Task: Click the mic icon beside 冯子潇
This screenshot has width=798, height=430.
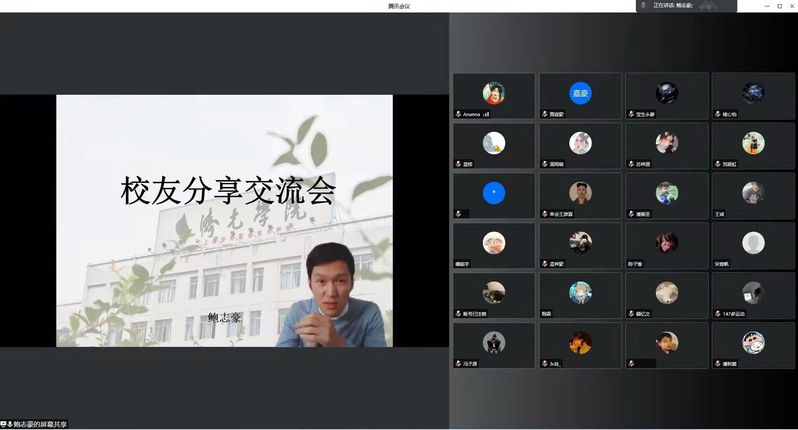Action: 459,364
